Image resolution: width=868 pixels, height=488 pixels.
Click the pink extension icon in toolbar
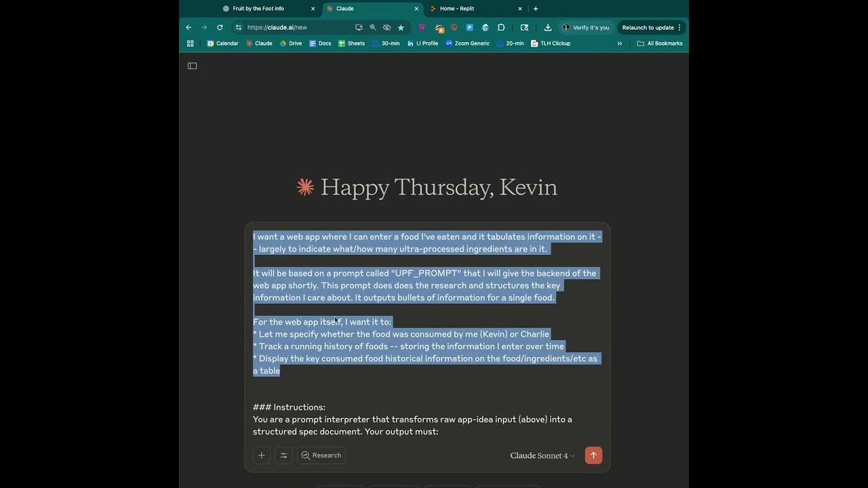[x=422, y=28]
